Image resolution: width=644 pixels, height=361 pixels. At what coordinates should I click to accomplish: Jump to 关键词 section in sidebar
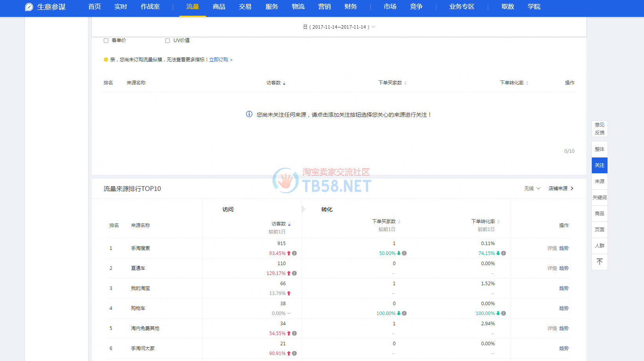[x=599, y=198]
